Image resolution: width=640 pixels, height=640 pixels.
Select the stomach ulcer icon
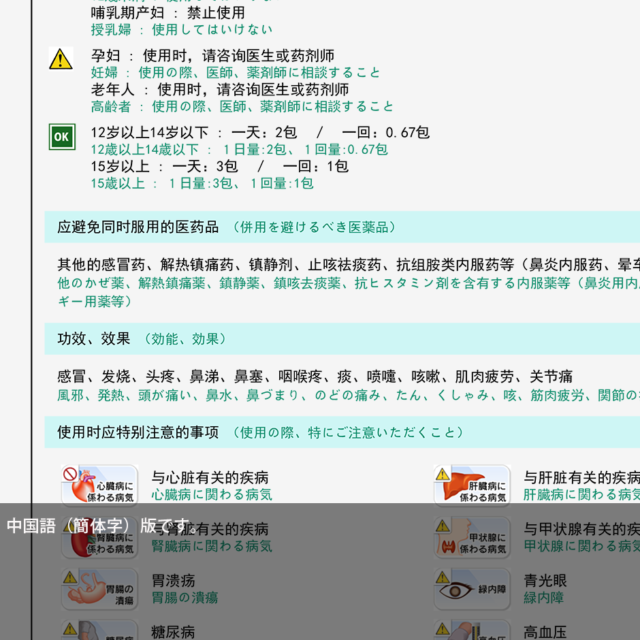click(99, 588)
